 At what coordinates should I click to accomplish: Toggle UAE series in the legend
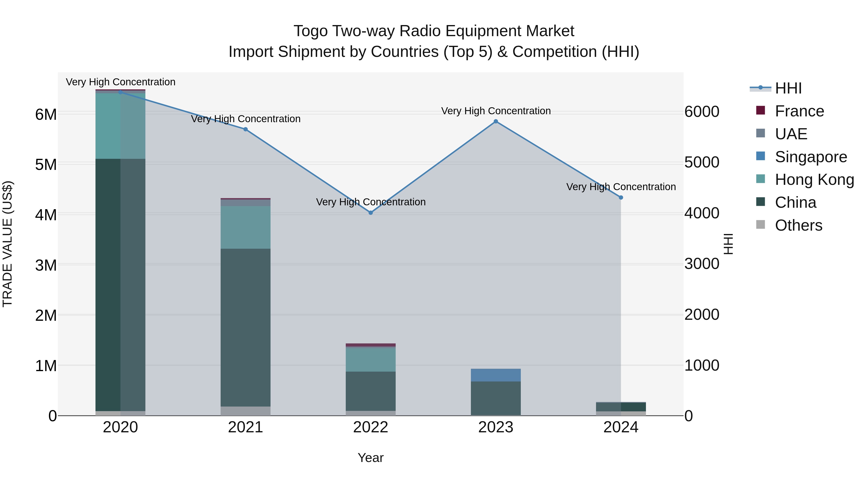point(781,134)
